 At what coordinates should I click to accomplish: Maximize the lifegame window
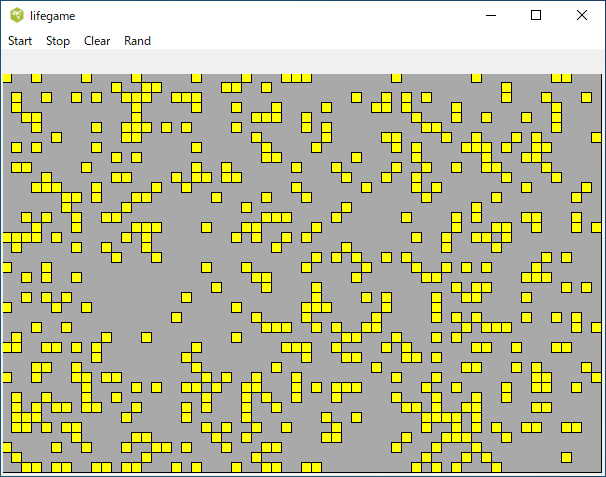coord(536,15)
